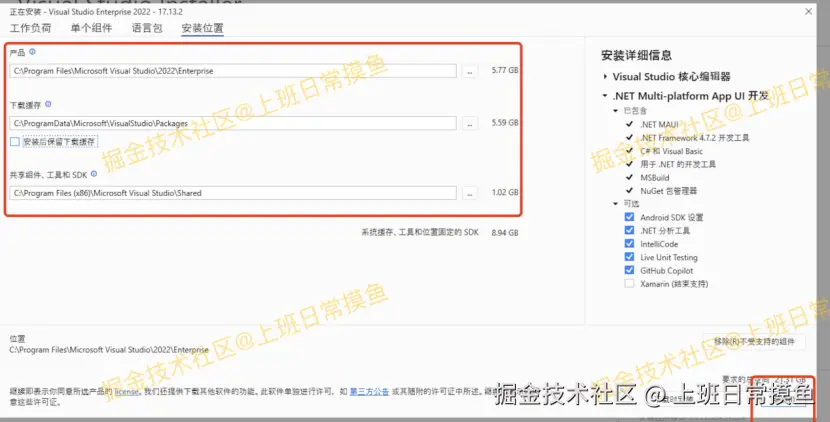Click C# 和 Visual Basic item
The width and height of the screenshot is (830, 422).
coord(671,151)
